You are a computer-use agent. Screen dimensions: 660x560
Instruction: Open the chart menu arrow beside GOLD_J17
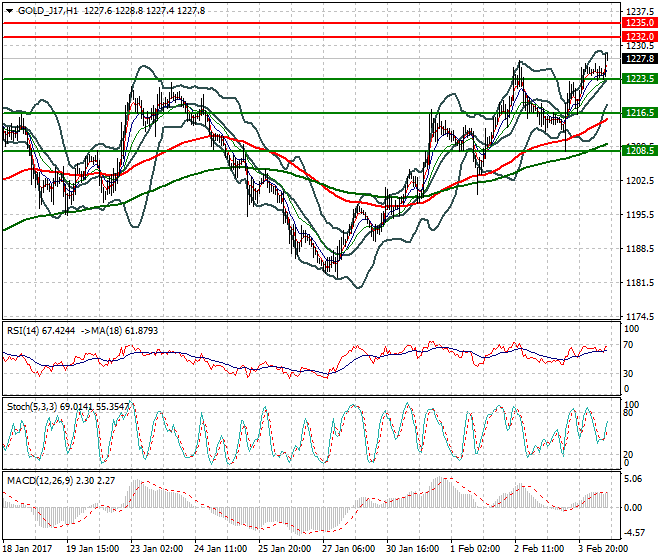coord(9,11)
